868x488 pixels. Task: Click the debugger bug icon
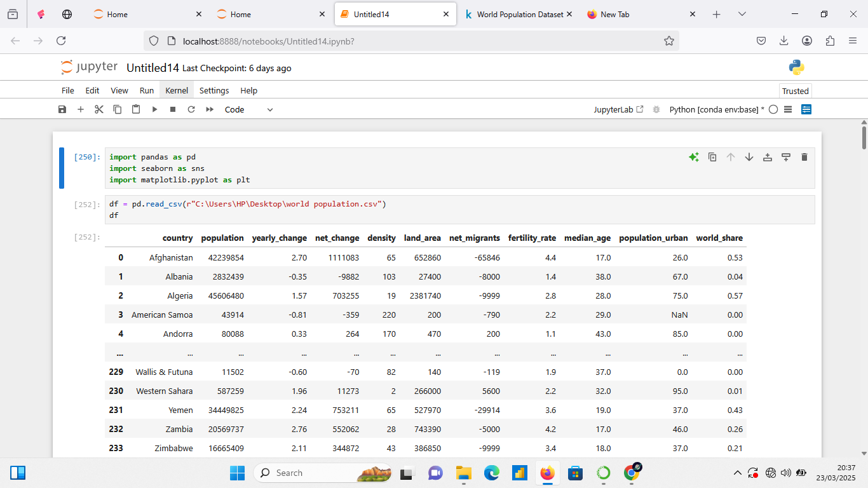point(656,109)
